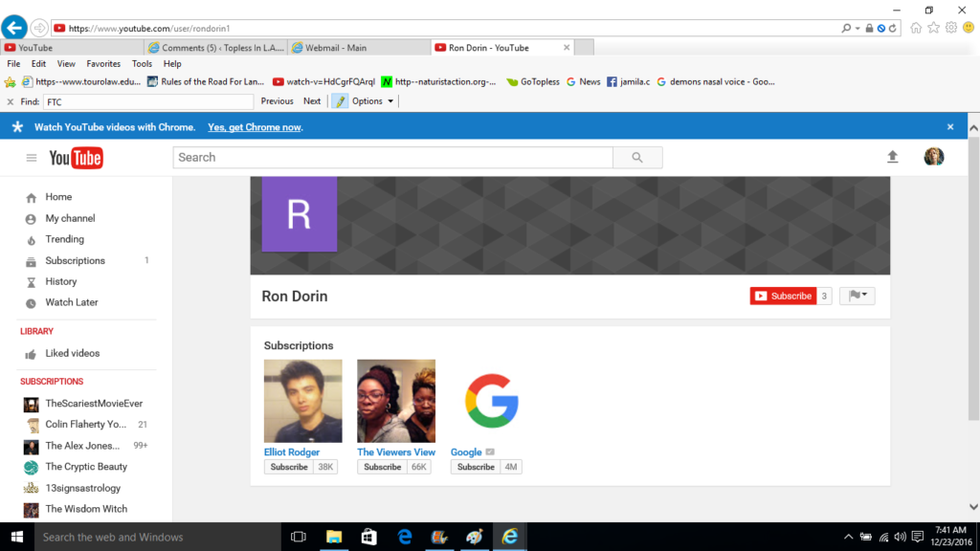Click in the Find text field

tap(148, 101)
